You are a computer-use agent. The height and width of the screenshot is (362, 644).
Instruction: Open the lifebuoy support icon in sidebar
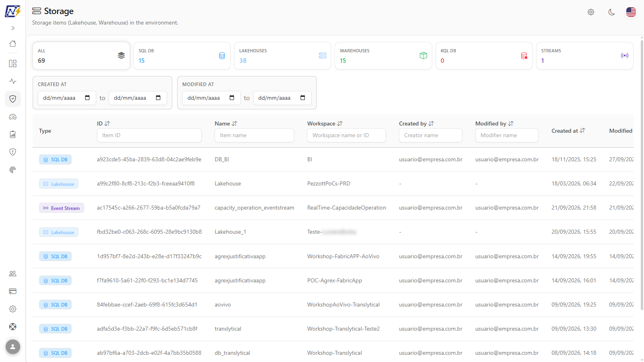[x=13, y=327]
